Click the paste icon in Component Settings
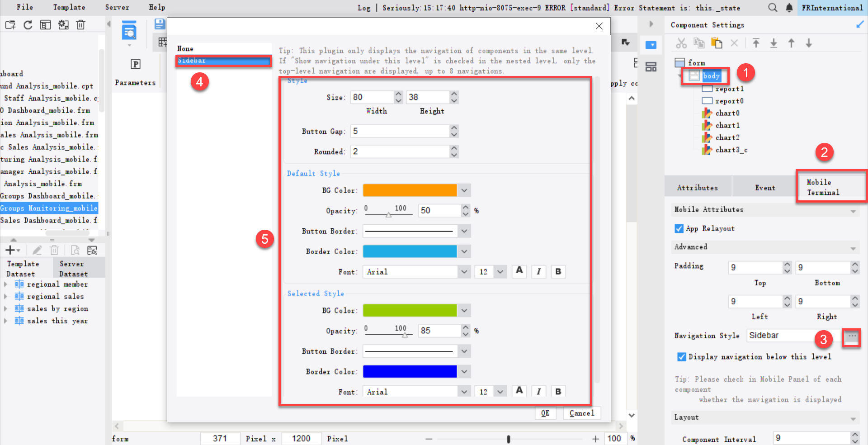This screenshot has width=868, height=445. pyautogui.click(x=717, y=43)
